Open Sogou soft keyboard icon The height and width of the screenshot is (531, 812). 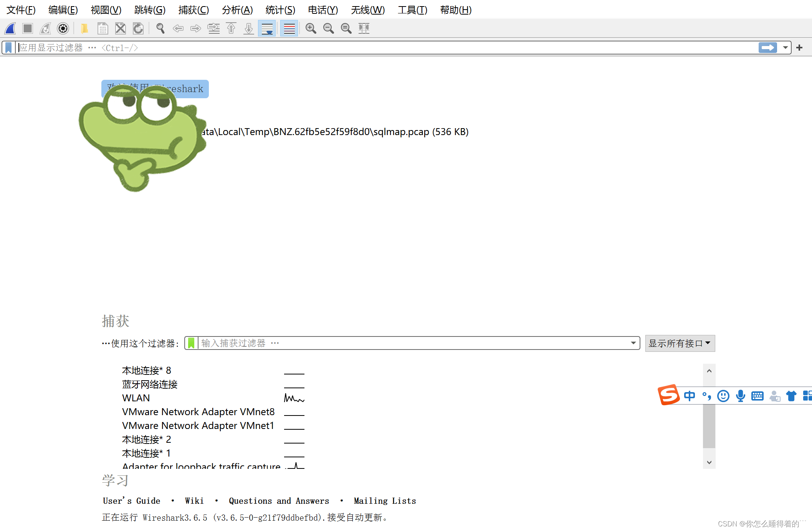point(757,396)
